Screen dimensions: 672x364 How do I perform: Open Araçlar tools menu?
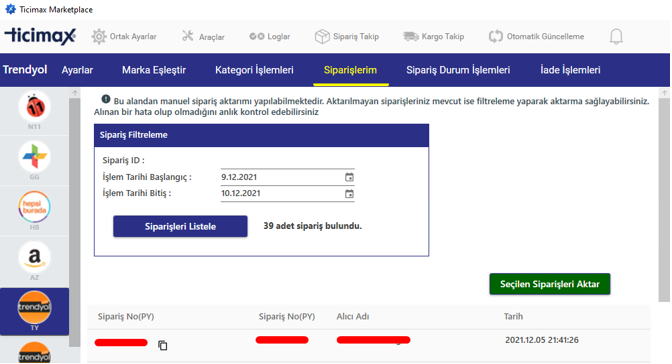pos(203,36)
